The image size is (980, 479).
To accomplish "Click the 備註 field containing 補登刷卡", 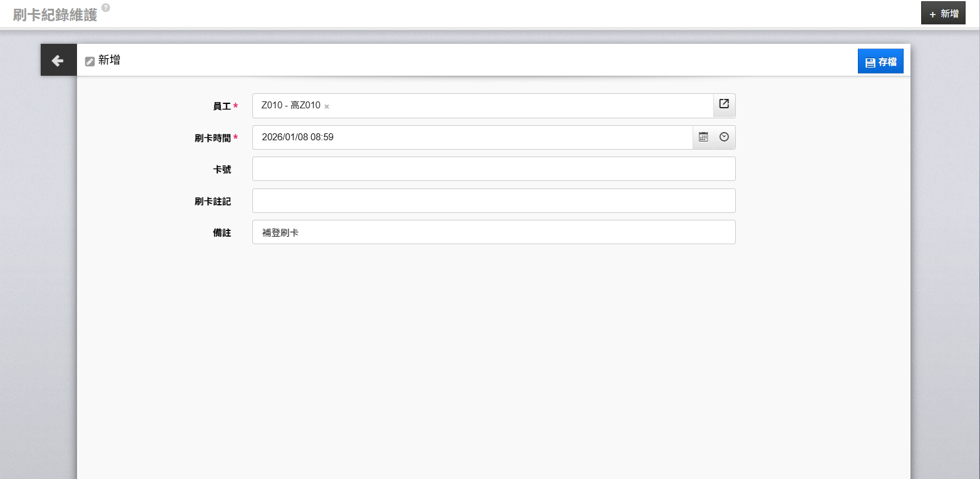I will click(x=493, y=232).
